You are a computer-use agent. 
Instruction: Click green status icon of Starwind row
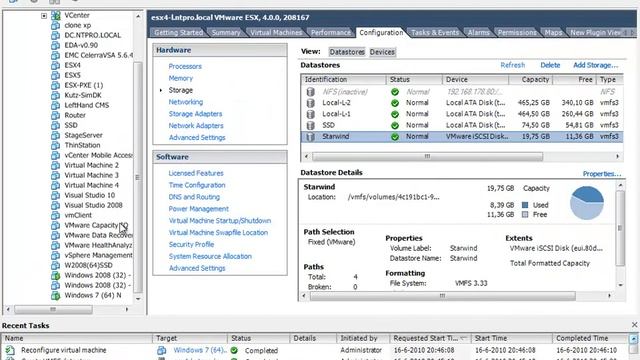395,136
